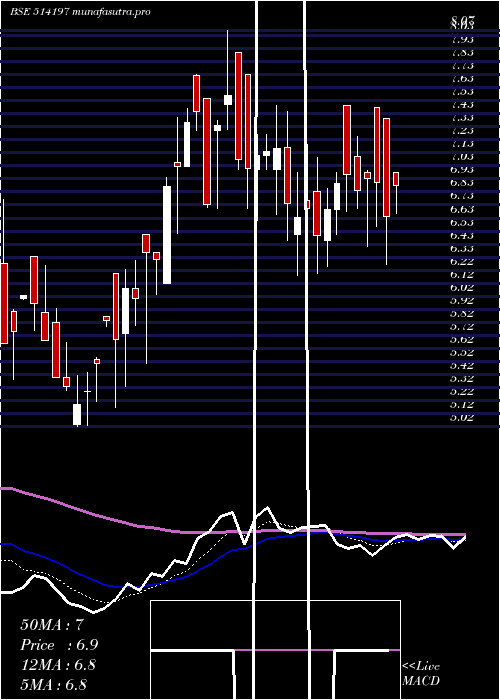Click the <<Live MACD label
This screenshot has width=500, height=700.
click(421, 674)
